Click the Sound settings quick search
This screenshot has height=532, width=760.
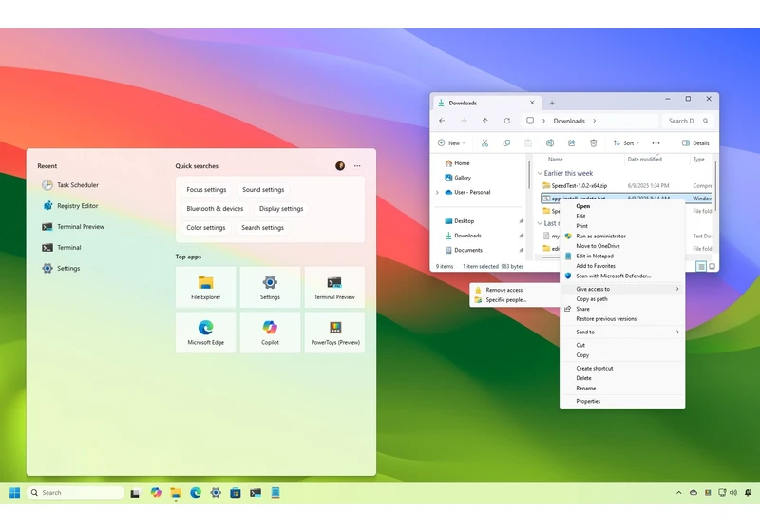click(x=263, y=190)
